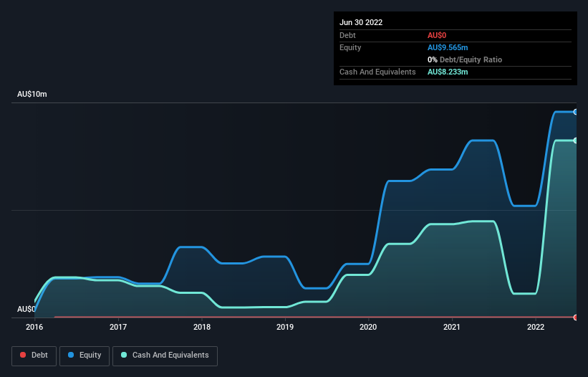588x377 pixels.
Task: Click the 0% Debt/Equity Ratio text
Action: 465,59
